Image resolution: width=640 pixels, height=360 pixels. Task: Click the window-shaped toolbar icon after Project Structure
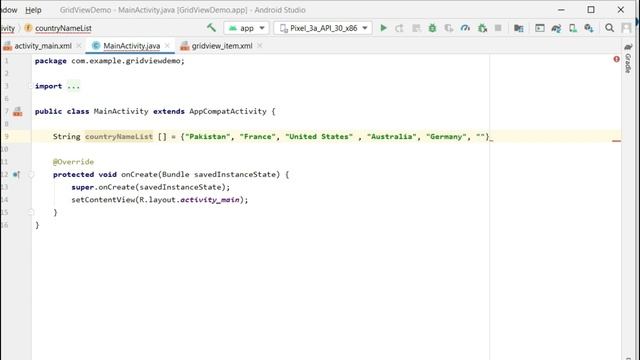(x=540, y=28)
